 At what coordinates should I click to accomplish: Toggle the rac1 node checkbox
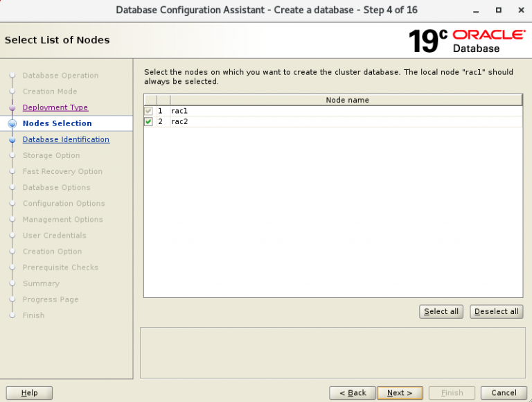[149, 111]
